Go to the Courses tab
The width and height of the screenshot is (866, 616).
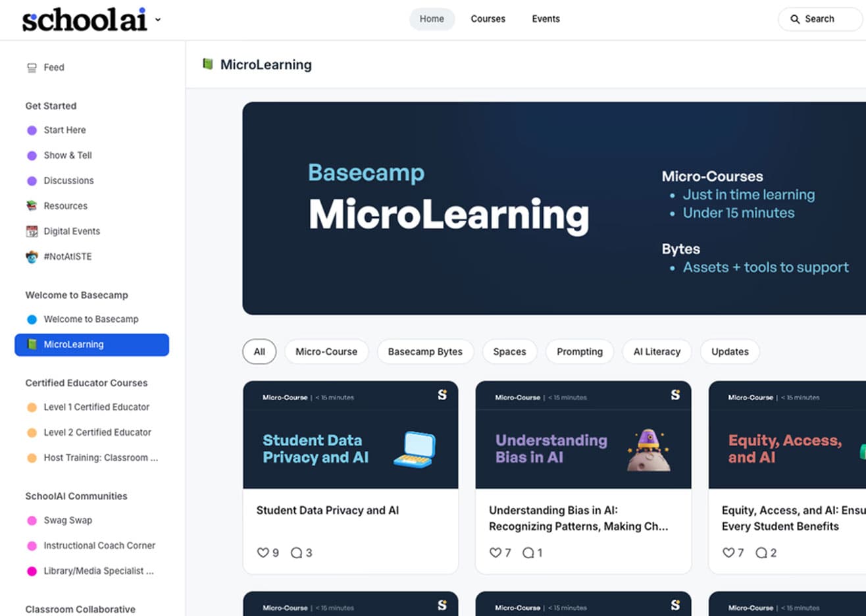488,19
